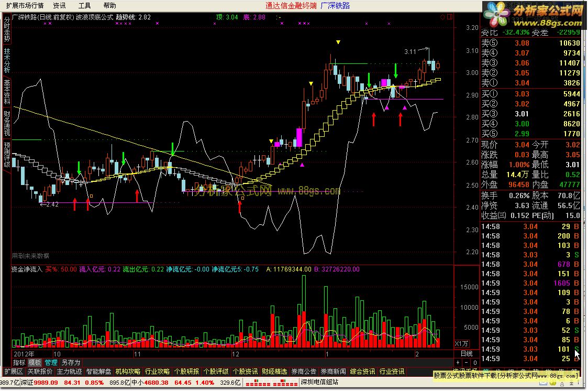Switch to 分时走势 sidebar tab

7,29
